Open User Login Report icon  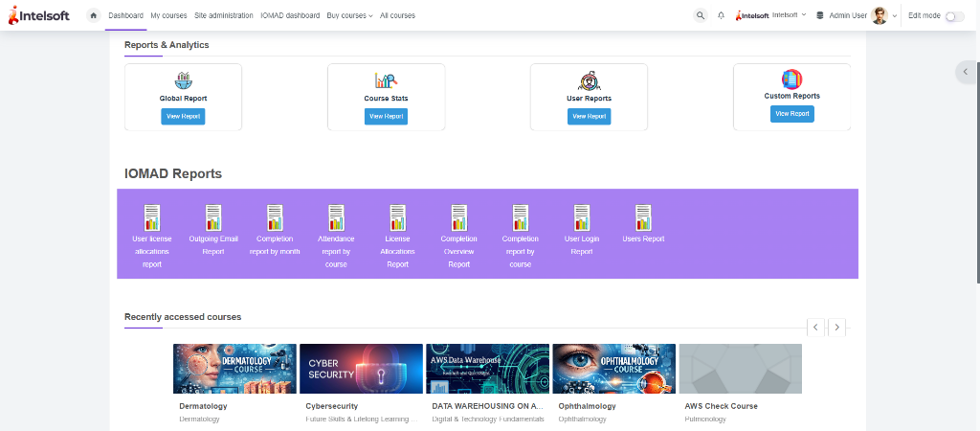[x=582, y=217]
